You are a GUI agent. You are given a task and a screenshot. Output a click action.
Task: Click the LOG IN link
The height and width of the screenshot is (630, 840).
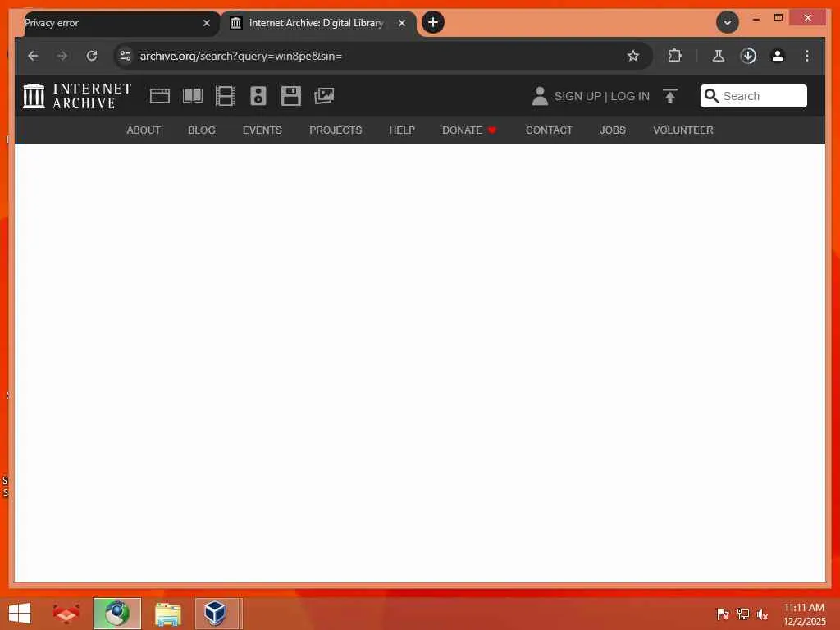coord(630,96)
